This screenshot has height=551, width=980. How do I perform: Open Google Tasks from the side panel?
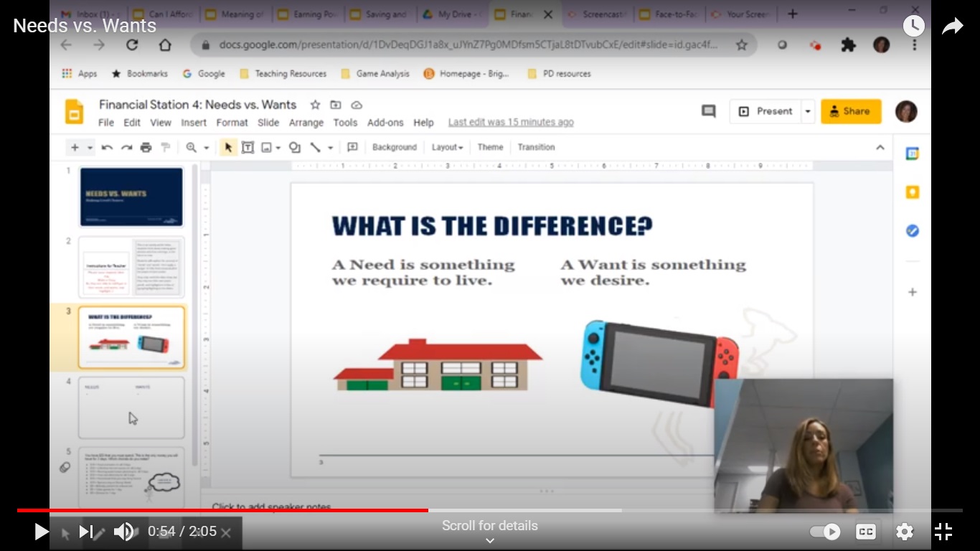[913, 231]
